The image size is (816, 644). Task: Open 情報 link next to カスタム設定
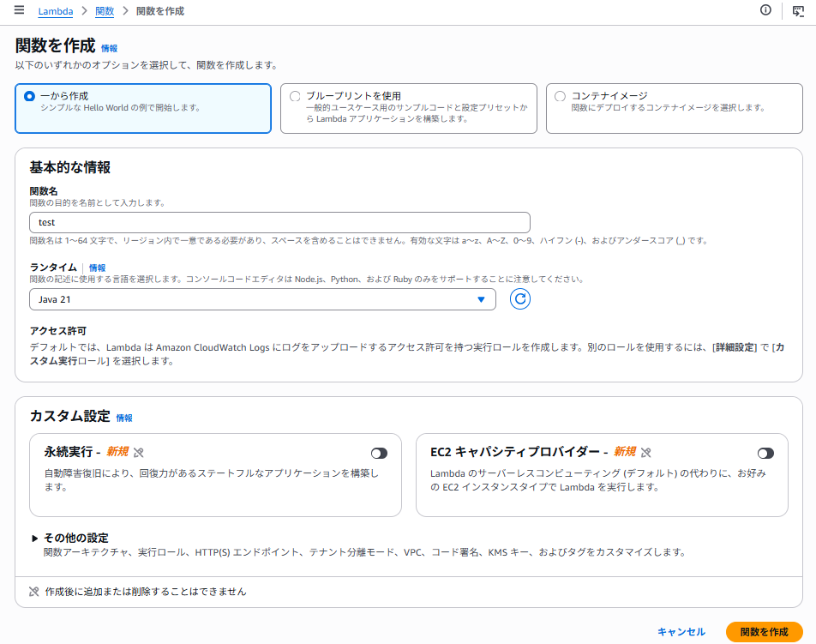124,418
